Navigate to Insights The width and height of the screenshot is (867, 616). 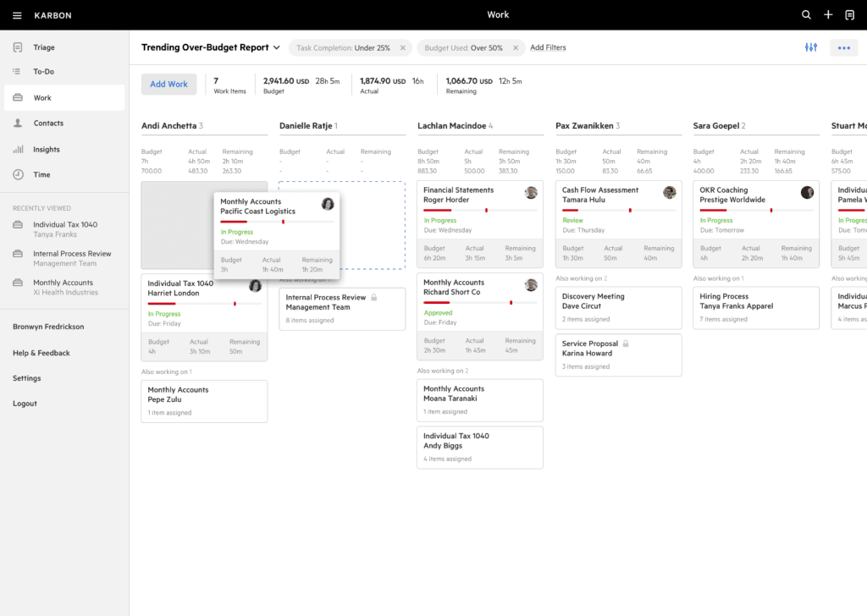(64, 149)
